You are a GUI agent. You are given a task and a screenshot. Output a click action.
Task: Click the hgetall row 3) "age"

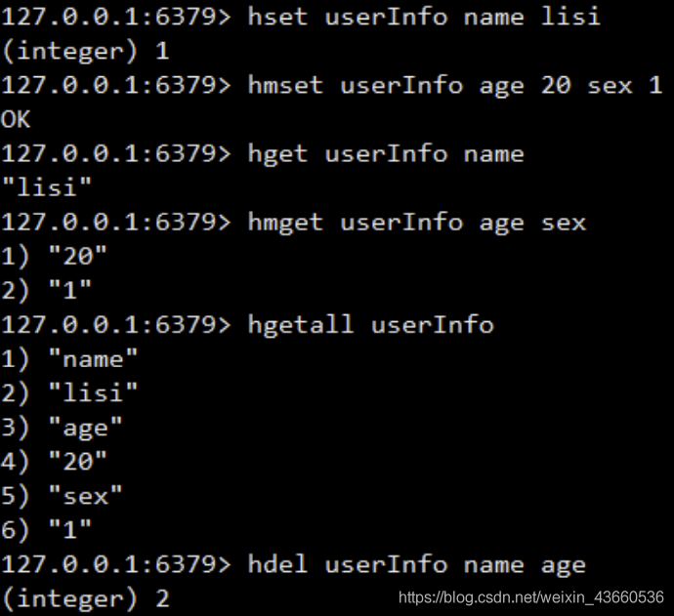(62, 428)
